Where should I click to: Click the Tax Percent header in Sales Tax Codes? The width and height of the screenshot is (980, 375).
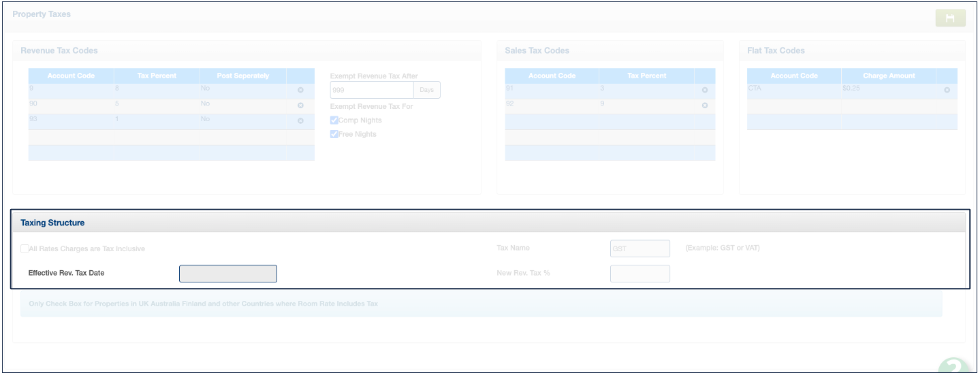[x=646, y=76]
